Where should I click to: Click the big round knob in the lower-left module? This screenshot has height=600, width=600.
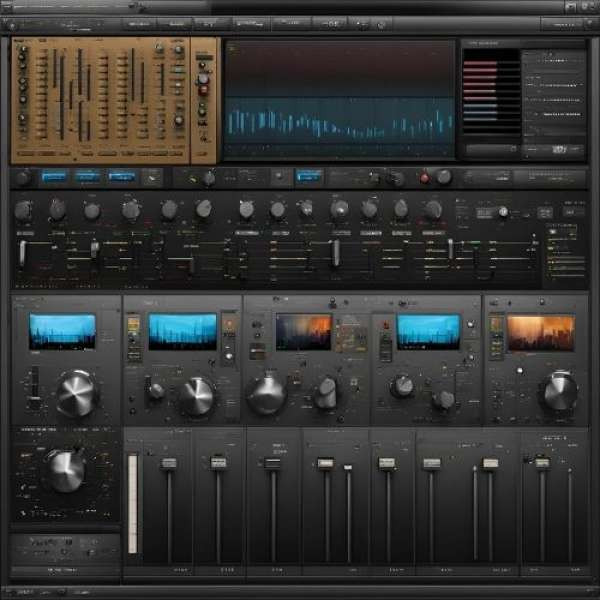pyautogui.click(x=65, y=469)
